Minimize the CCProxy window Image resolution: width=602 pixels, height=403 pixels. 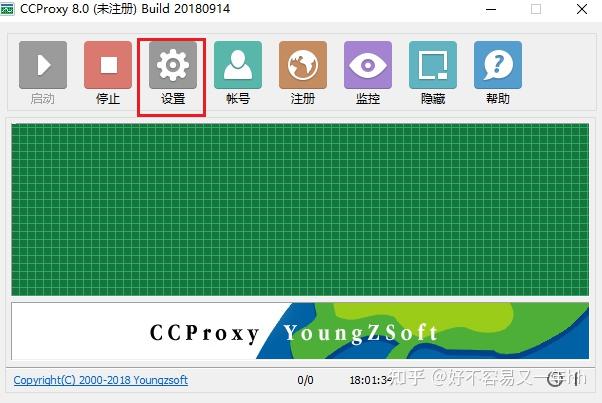(491, 9)
